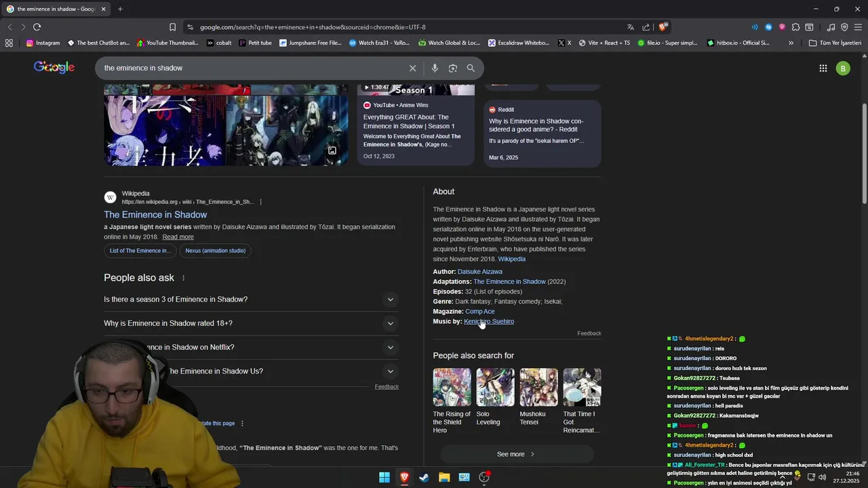Open the Extensions puzzle-piece menu
This screenshot has height=488, width=868.
(795, 27)
